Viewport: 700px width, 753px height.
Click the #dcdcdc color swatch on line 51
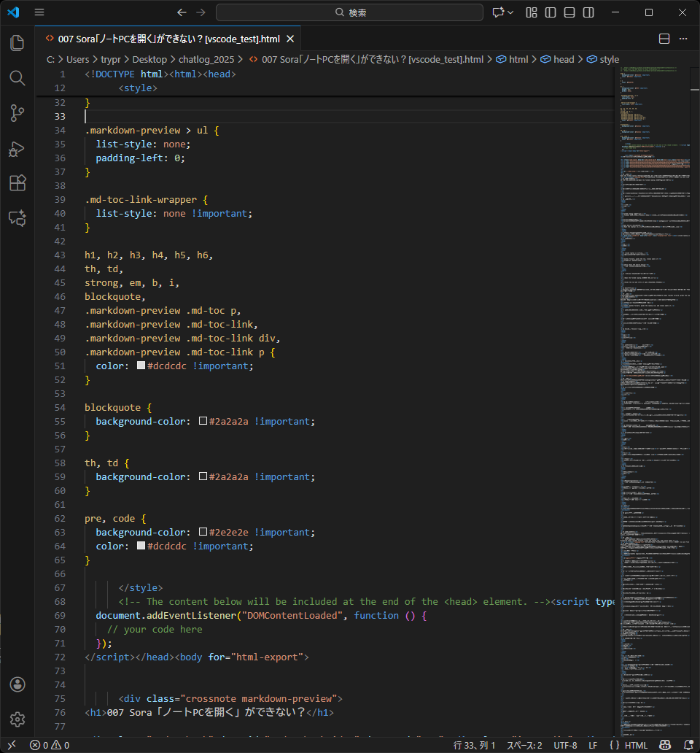pyautogui.click(x=141, y=366)
